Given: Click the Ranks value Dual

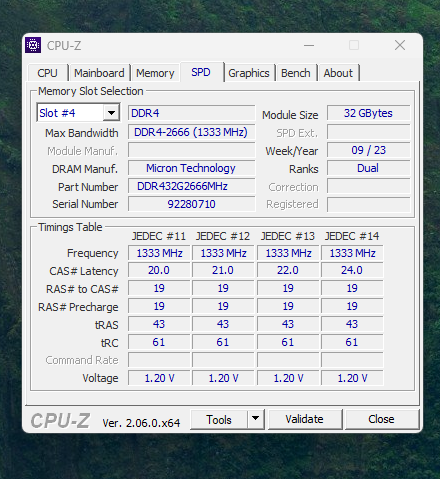Looking at the screenshot, I should (368, 168).
